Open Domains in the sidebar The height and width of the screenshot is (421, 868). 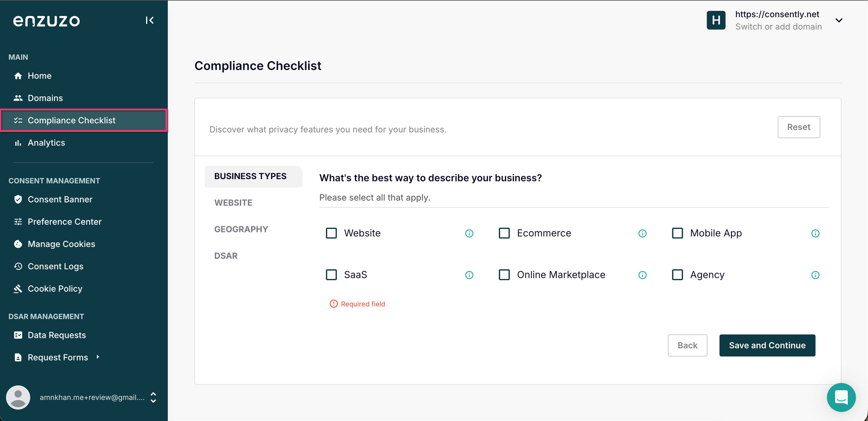(x=84, y=98)
